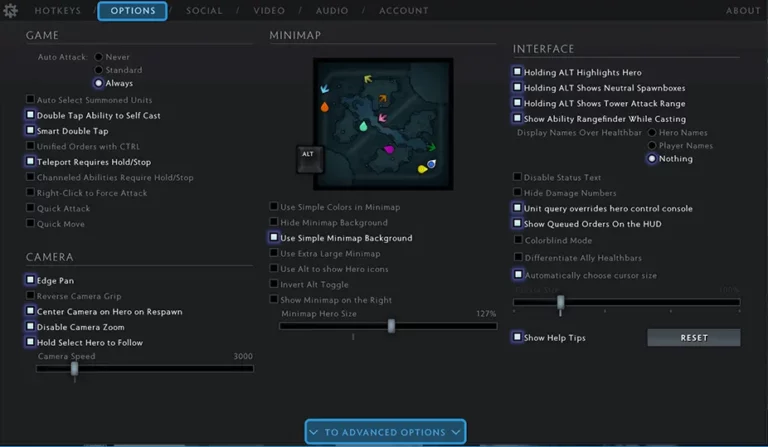Enable Right-Click to Force Attack
768x447 pixels.
click(x=30, y=192)
